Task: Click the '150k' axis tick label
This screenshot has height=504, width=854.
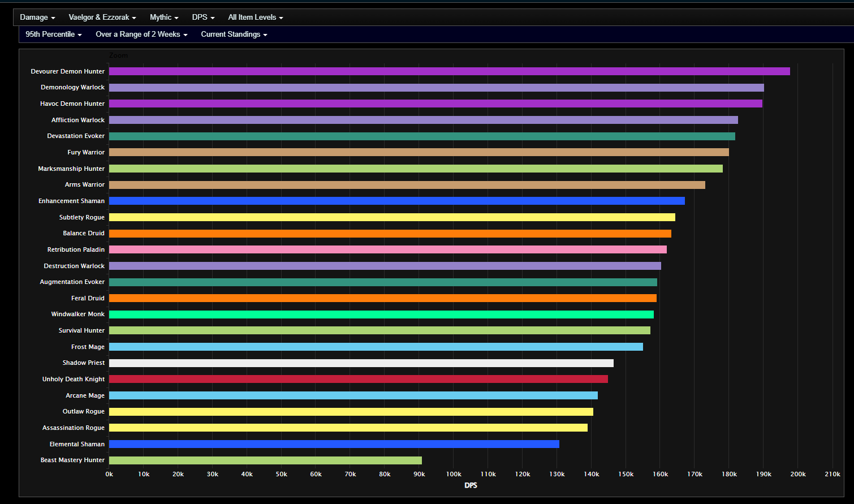Action: 626,474
